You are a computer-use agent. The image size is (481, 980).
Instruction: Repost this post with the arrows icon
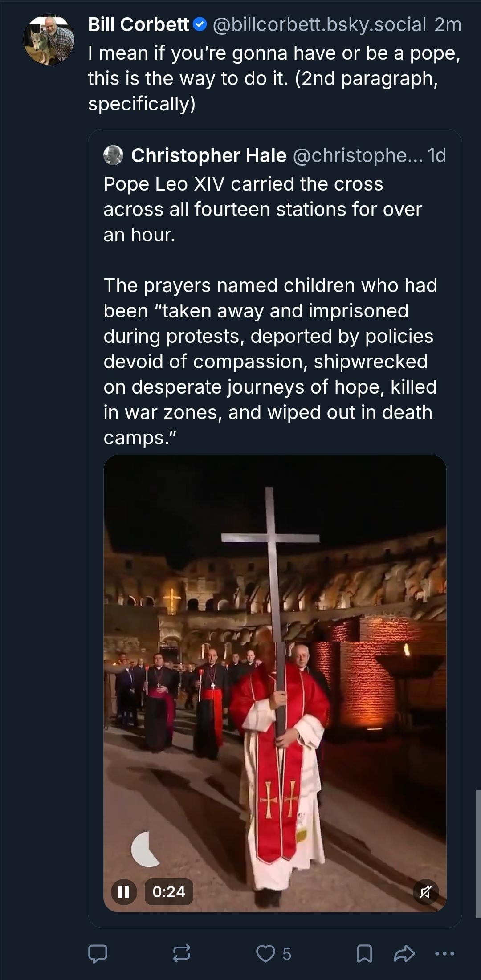point(182,953)
